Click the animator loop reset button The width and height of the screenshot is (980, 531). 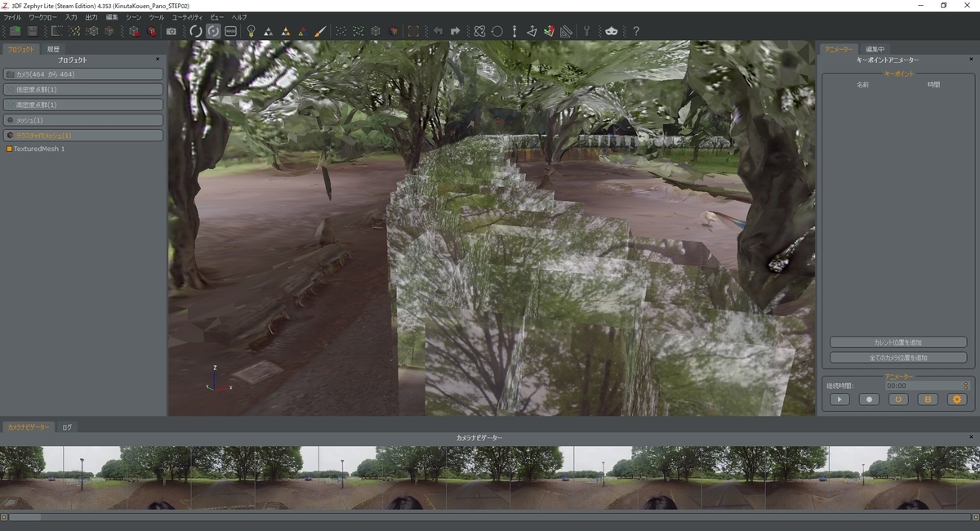pyautogui.click(x=898, y=399)
